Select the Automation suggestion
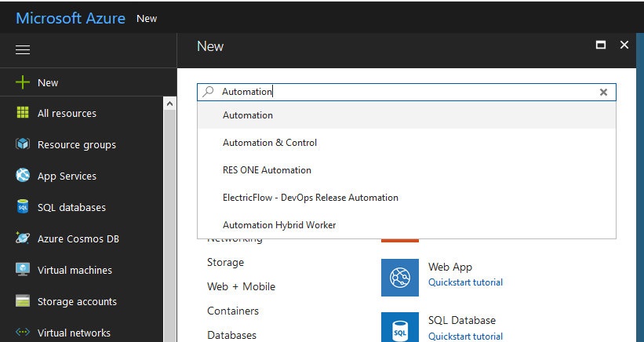Screen dimensions: 644x342 coord(406,115)
